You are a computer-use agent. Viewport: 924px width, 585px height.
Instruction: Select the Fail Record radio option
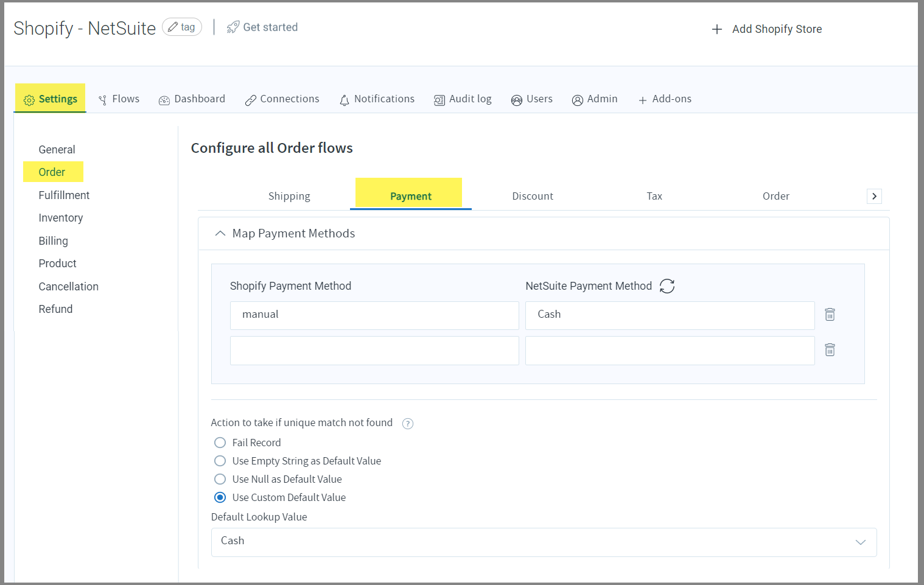pyautogui.click(x=220, y=443)
